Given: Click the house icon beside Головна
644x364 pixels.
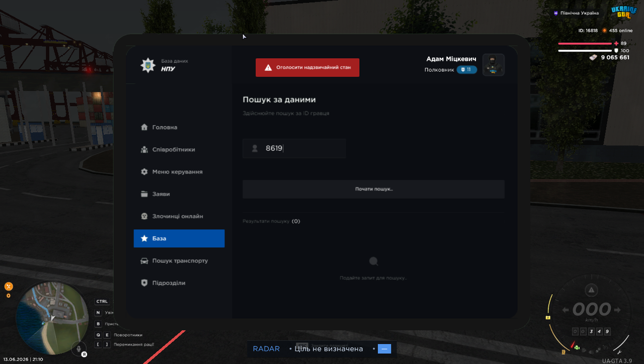Looking at the screenshot, I should 144,127.
